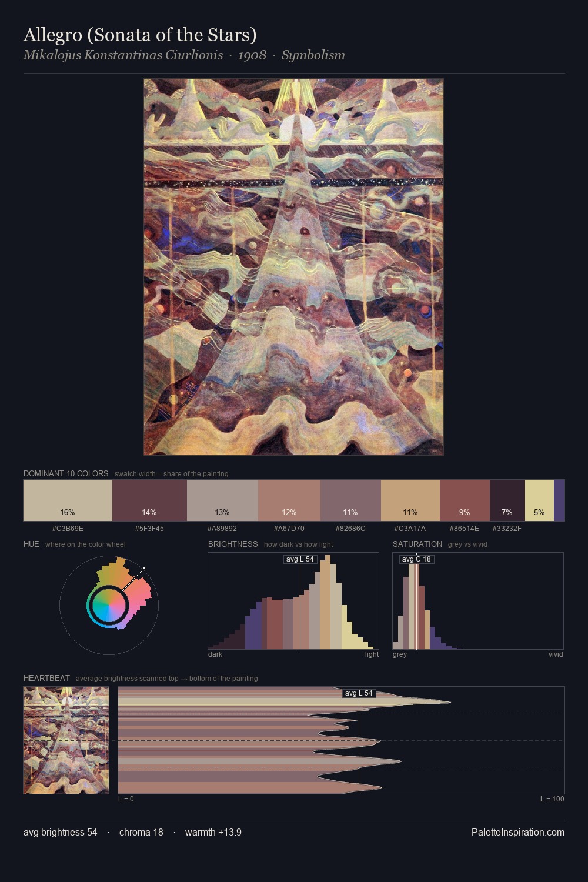Image resolution: width=588 pixels, height=882 pixels.
Task: Click 'avg L 54' label in brightness histogram
Action: 300,559
